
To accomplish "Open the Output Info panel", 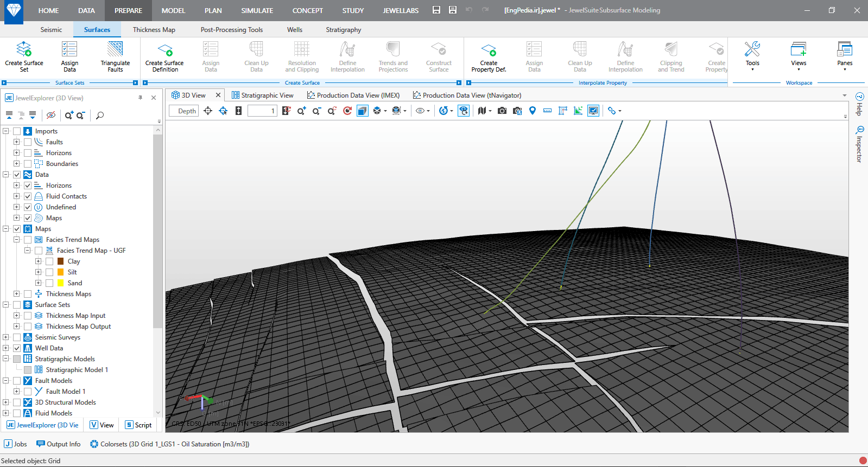I will [x=59, y=444].
